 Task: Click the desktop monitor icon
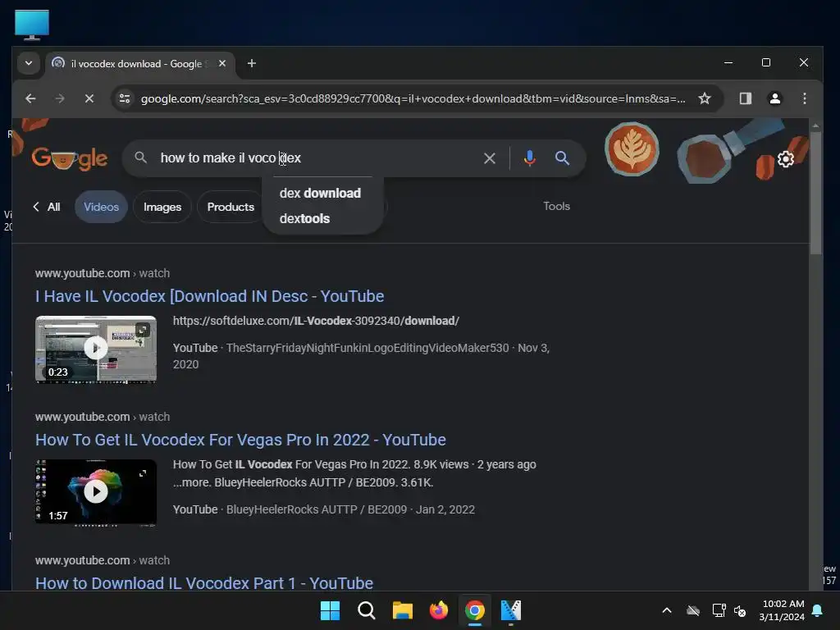point(32,25)
